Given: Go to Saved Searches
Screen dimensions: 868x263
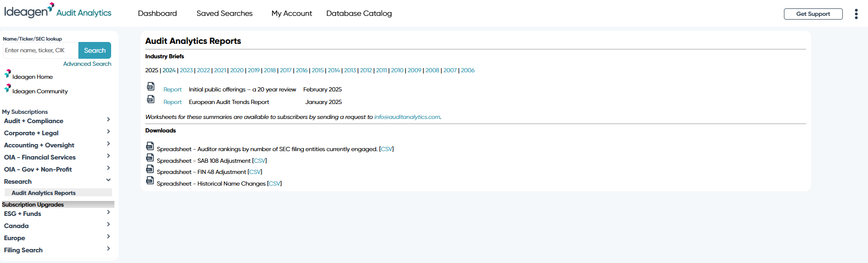Looking at the screenshot, I should 225,14.
